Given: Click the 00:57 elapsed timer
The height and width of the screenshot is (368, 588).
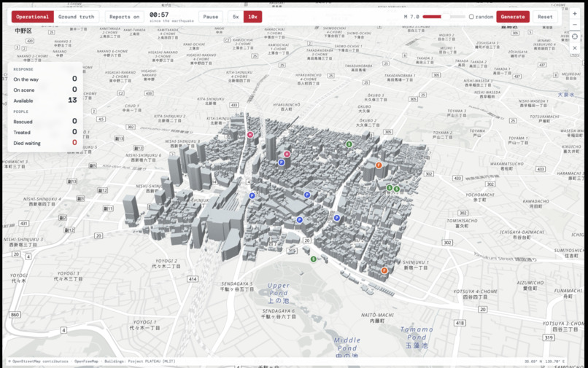Looking at the screenshot, I should [x=159, y=15].
